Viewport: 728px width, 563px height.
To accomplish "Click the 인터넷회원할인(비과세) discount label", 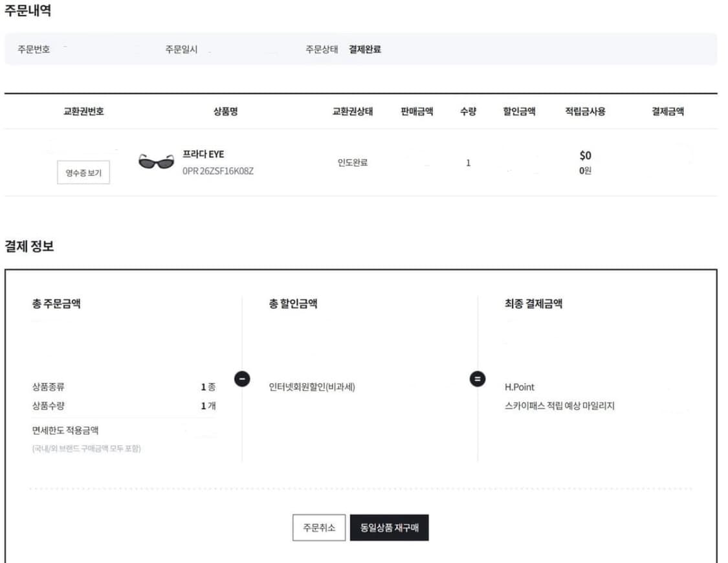I will pyautogui.click(x=312, y=387).
